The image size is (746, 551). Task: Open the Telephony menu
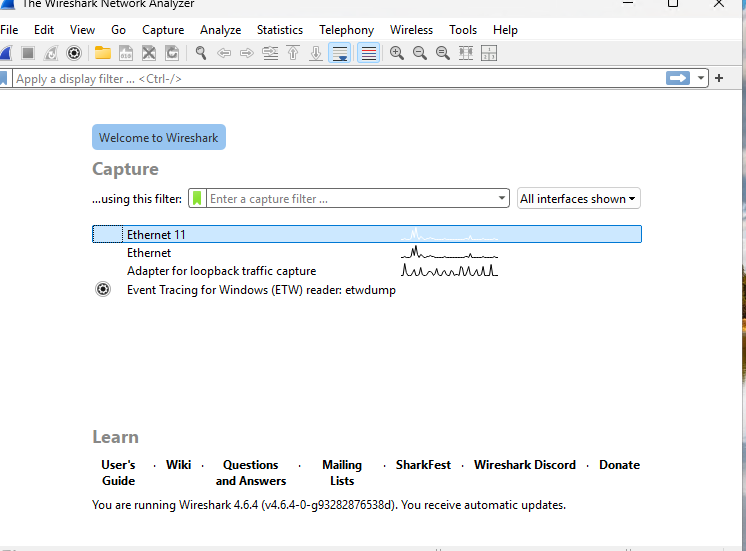click(x=347, y=30)
